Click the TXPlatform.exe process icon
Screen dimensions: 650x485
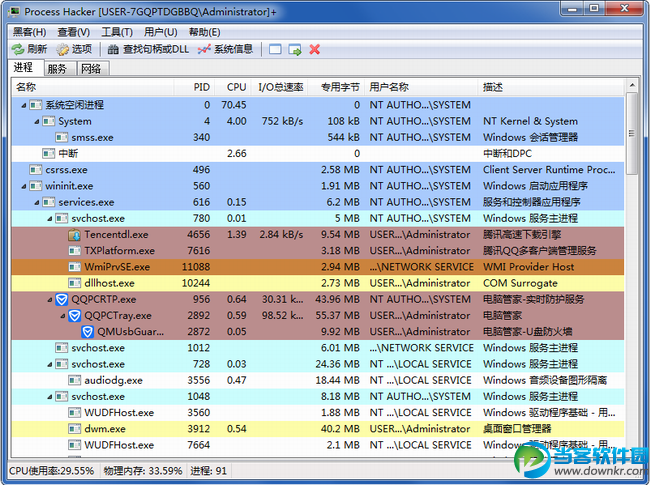pos(75,251)
